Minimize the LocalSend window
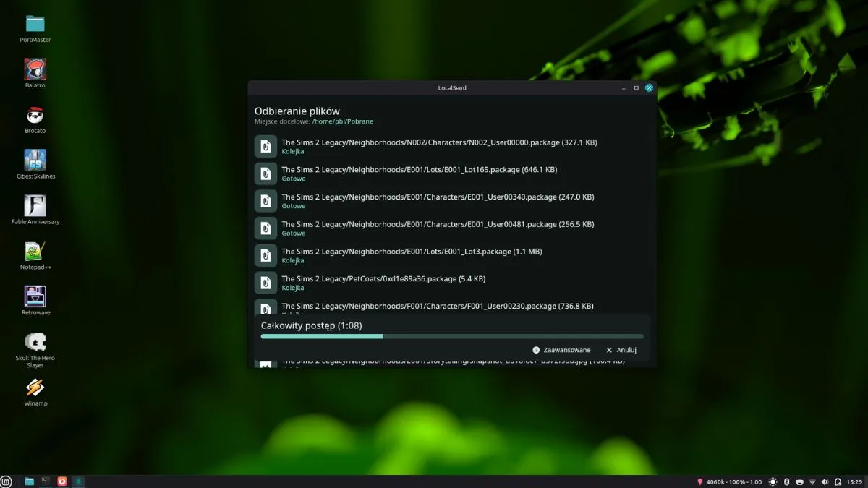This screenshot has height=488, width=868. pyautogui.click(x=623, y=87)
